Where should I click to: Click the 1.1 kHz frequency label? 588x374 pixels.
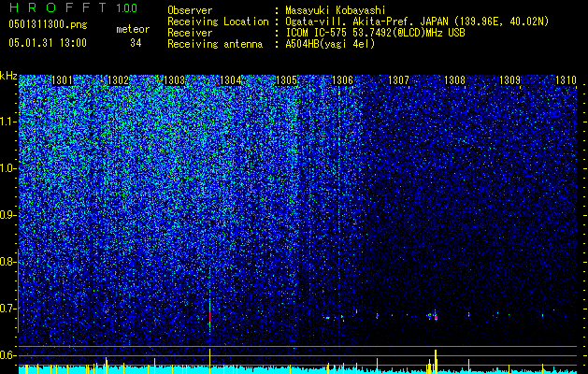(8, 122)
